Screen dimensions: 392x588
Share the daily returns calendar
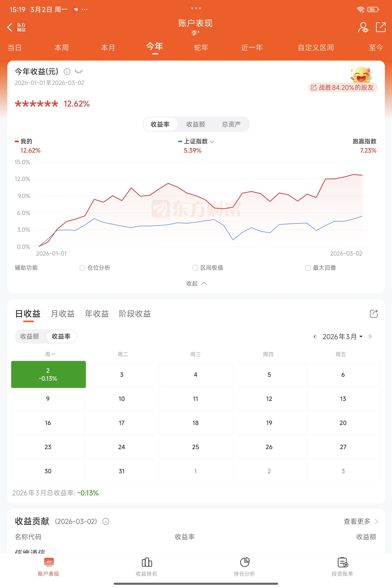tap(373, 313)
